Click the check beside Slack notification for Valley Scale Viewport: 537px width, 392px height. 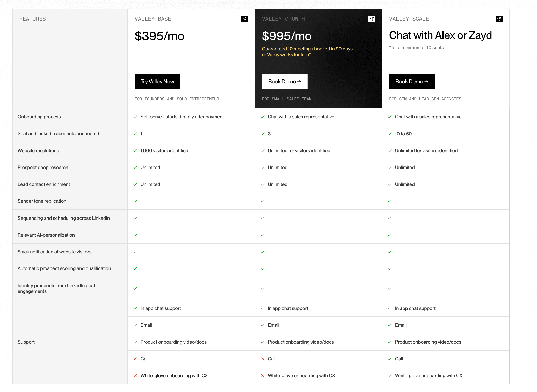(390, 252)
